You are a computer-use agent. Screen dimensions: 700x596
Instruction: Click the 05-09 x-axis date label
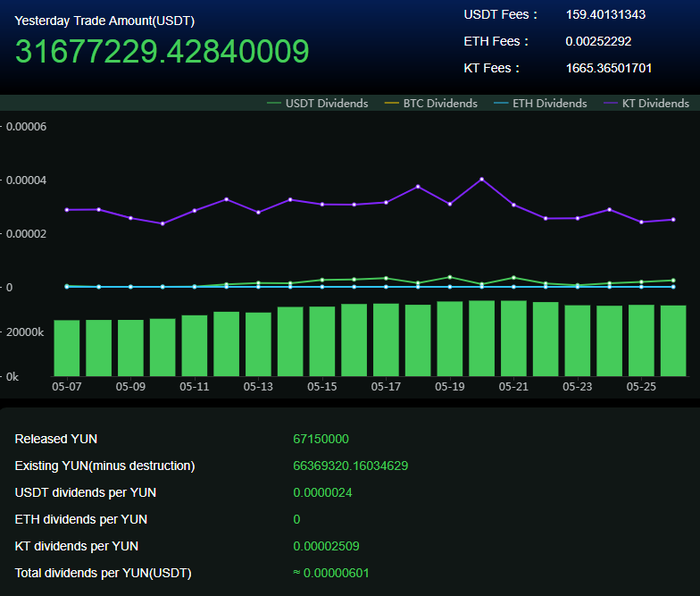(x=130, y=386)
